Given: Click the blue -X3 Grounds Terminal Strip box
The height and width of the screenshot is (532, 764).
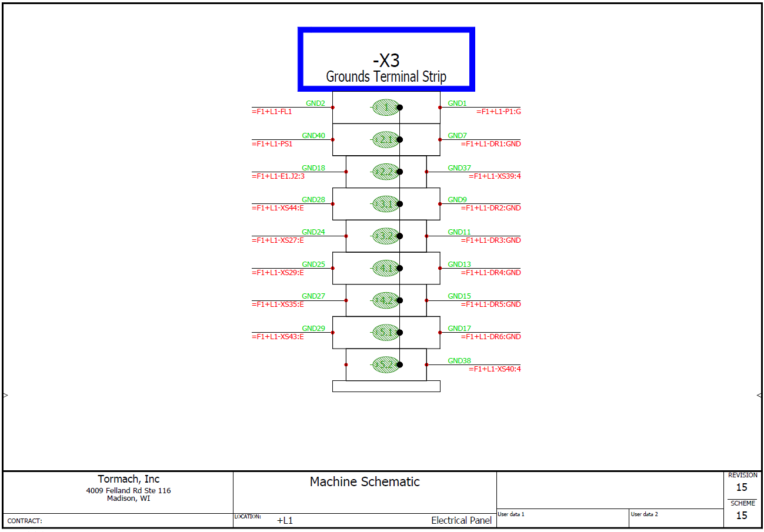Looking at the screenshot, I should tap(386, 59).
